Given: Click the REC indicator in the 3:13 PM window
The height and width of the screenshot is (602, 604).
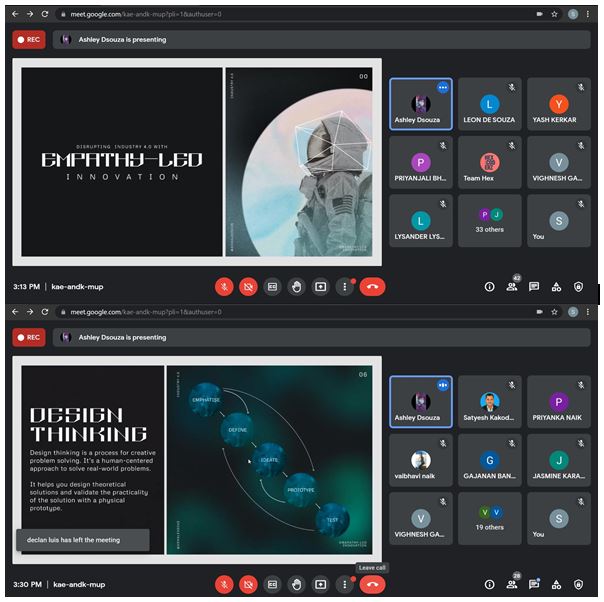Looking at the screenshot, I should click(x=29, y=40).
